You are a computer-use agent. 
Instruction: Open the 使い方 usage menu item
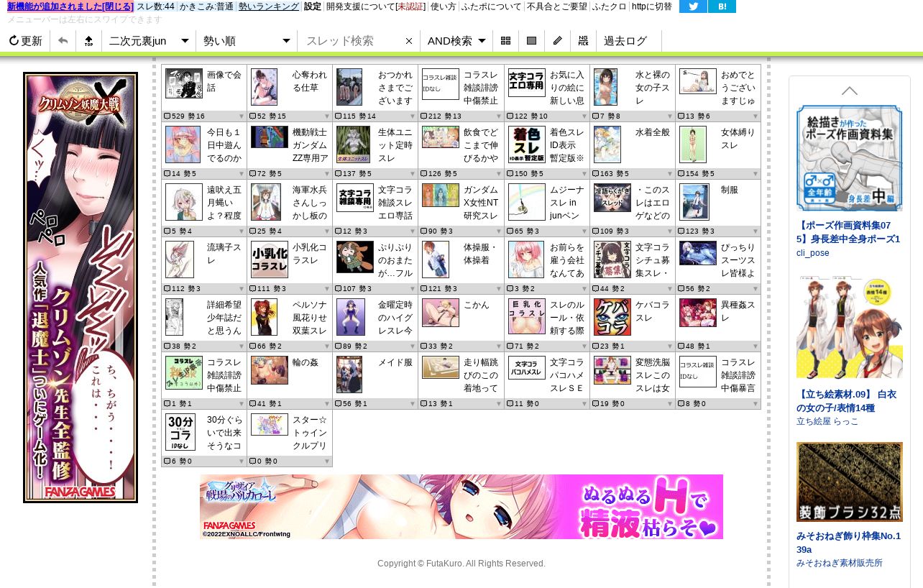[444, 6]
